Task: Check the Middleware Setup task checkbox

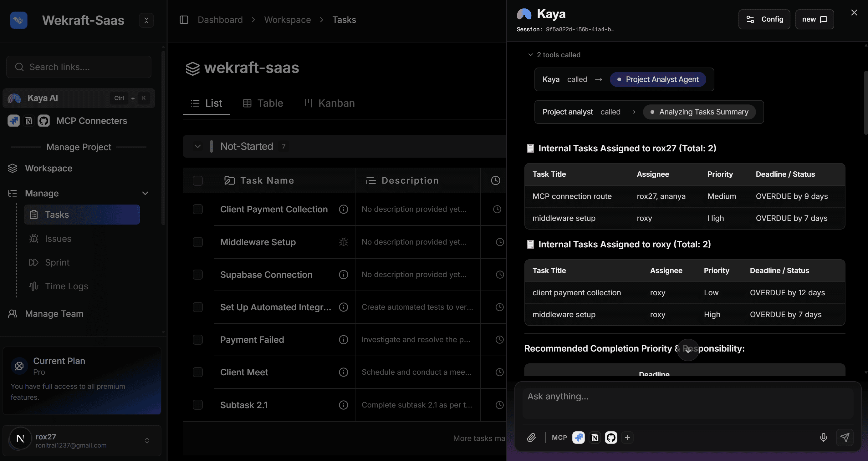Action: (x=198, y=242)
